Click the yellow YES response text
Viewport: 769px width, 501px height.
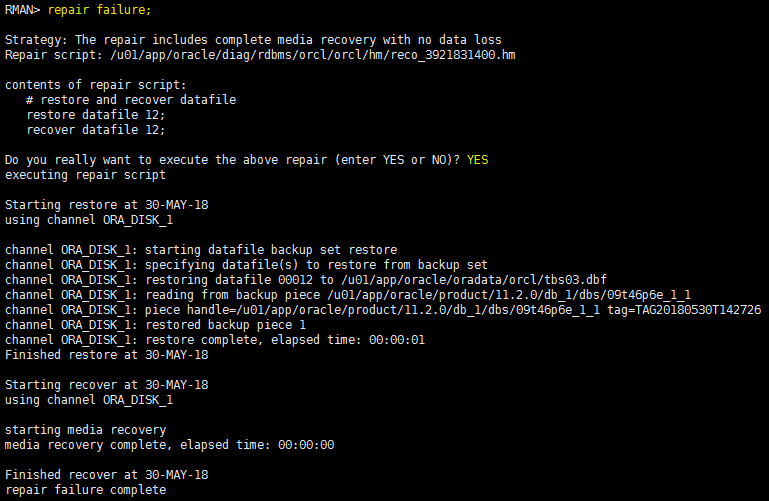478,160
